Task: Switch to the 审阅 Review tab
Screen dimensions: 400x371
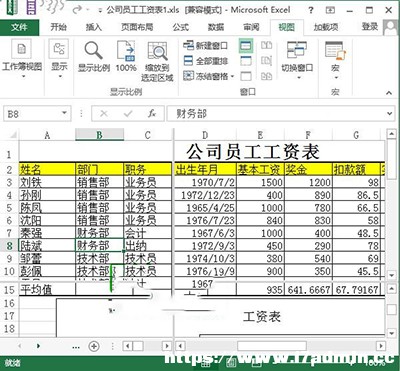Action: click(252, 27)
